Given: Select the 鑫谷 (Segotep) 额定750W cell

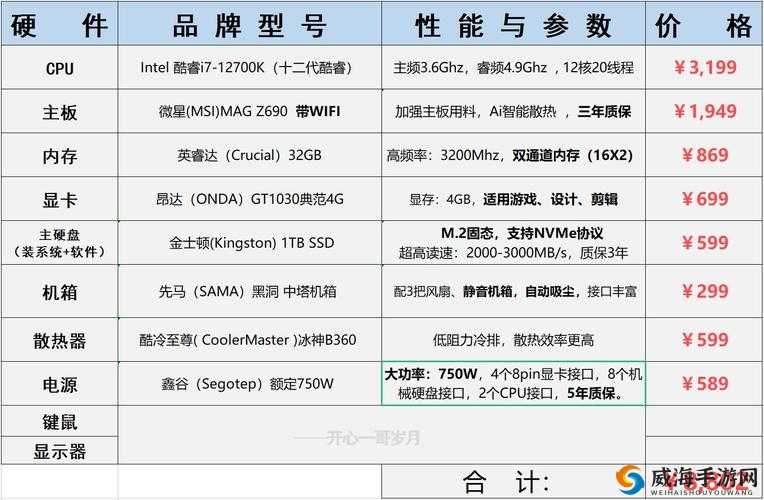Looking at the screenshot, I should point(249,384).
